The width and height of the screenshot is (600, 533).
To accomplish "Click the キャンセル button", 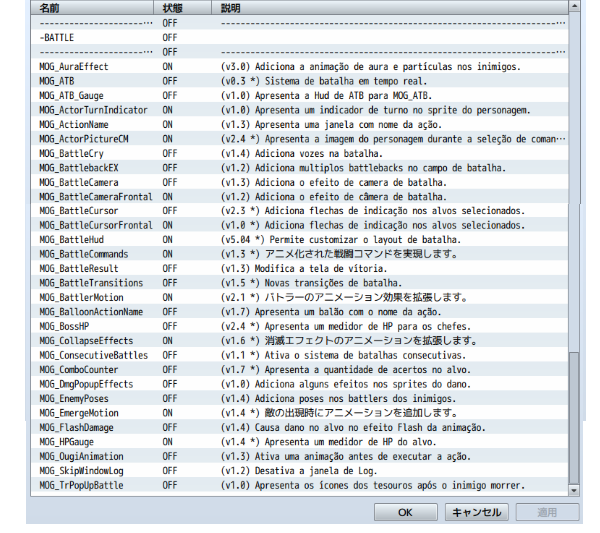I will pos(476,512).
